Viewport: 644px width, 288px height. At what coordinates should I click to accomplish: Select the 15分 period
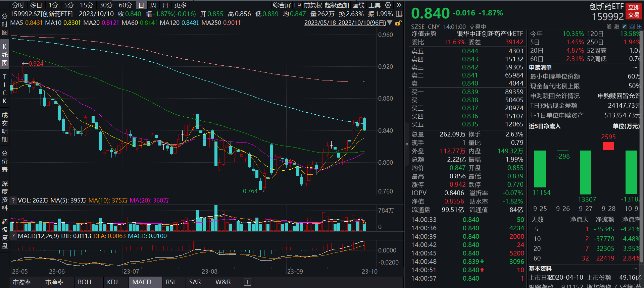(x=87, y=5)
